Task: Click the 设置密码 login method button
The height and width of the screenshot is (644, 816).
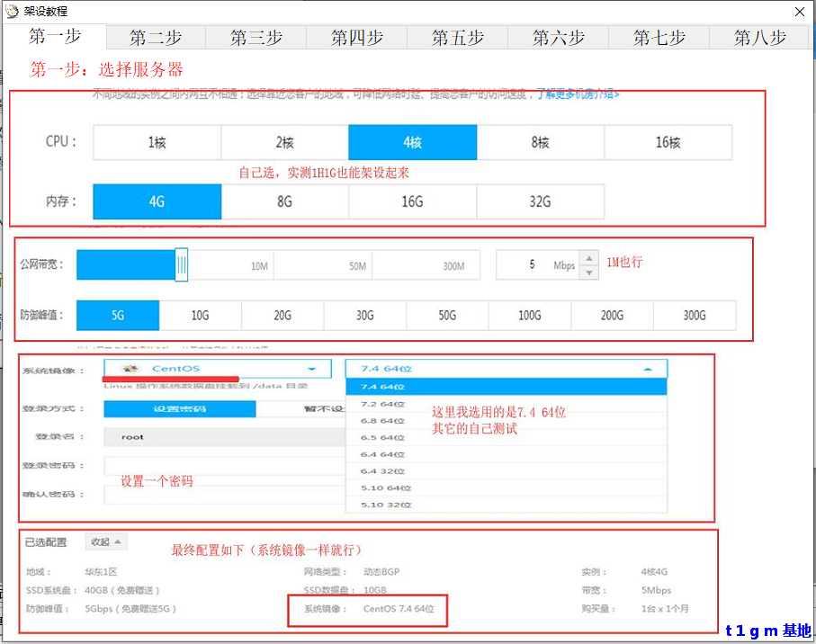Action: click(179, 408)
